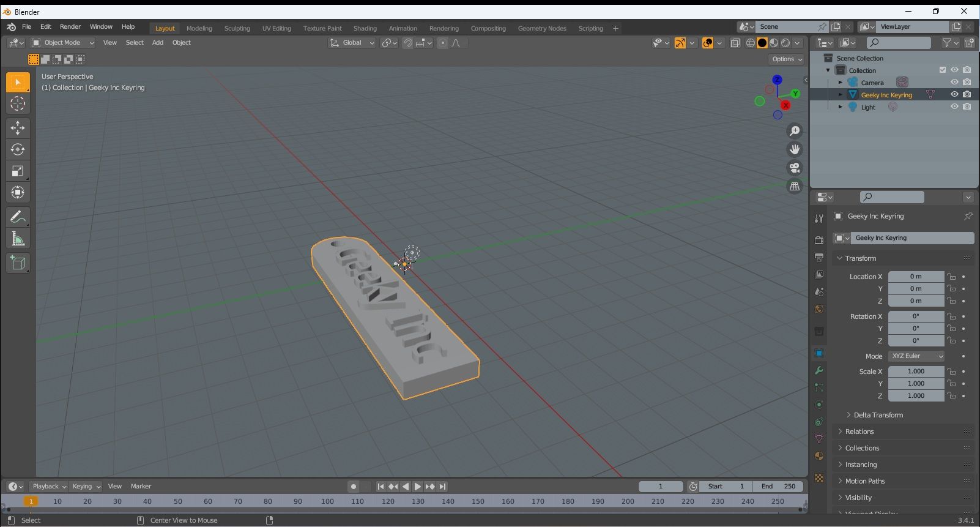Viewport: 980px width, 527px height.
Task: Disable Light in renders
Action: click(967, 107)
